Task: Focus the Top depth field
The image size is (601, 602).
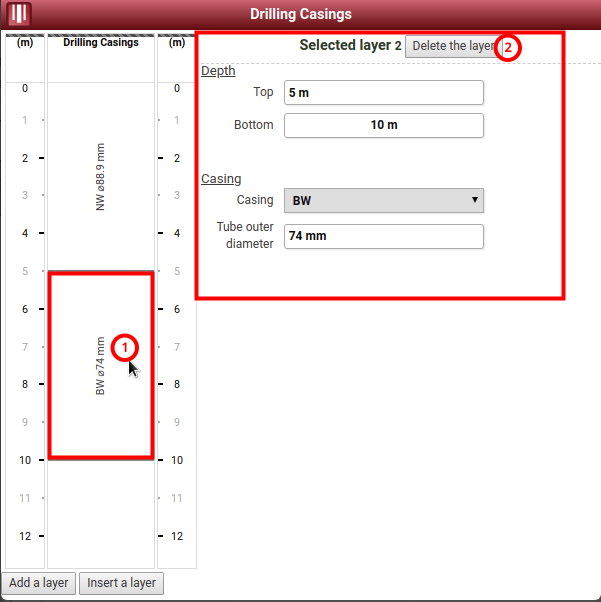Action: click(x=383, y=93)
